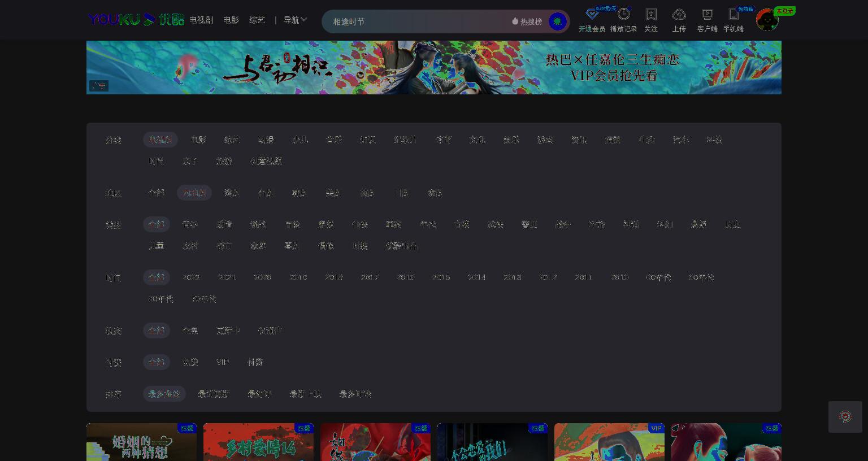This screenshot has height=461, width=868.
Task: Filter by year 2017
Action: click(x=370, y=277)
